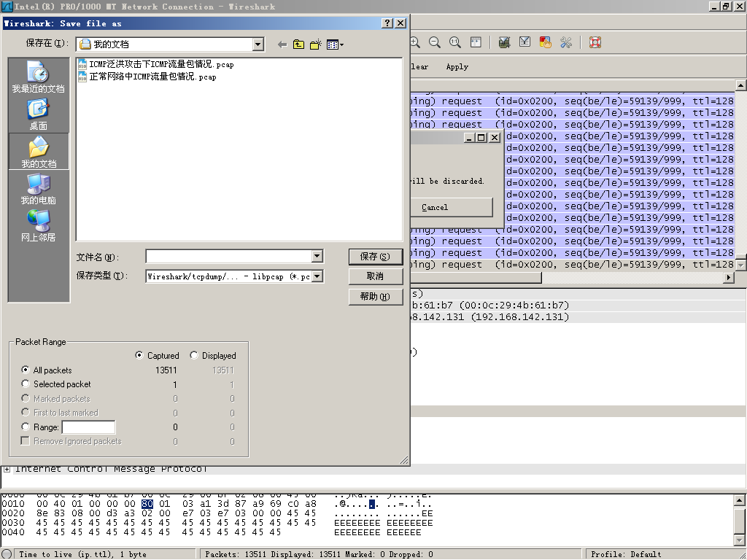Reset zoom with the 1:1 icon
Screen dimensions: 747x560
455,42
